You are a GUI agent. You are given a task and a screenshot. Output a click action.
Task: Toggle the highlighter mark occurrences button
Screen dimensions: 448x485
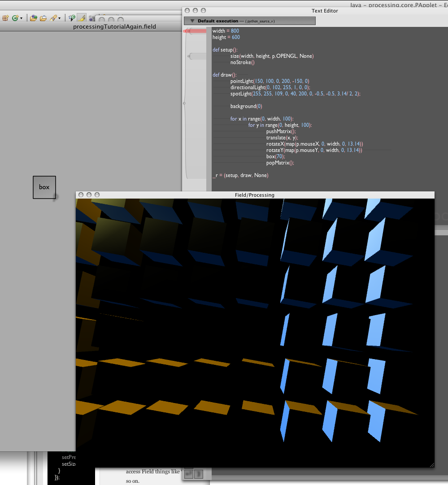coord(82,18)
